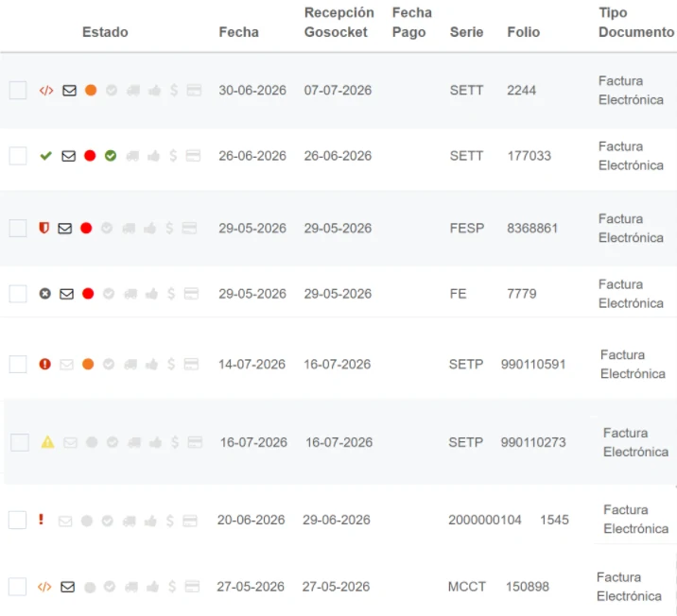Click the serie FESP cell
Viewport: 677px width, 616px height.
click(467, 228)
